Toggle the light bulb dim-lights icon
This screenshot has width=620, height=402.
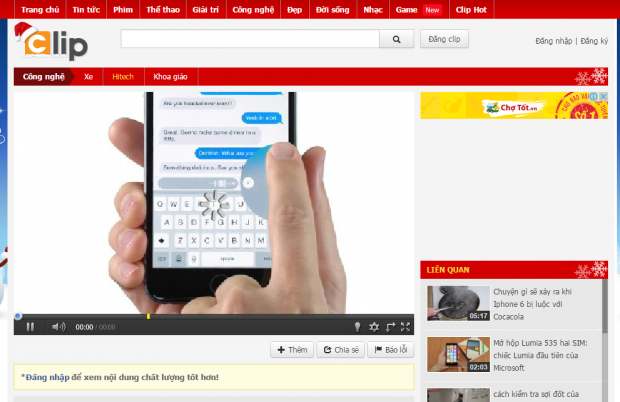(357, 326)
